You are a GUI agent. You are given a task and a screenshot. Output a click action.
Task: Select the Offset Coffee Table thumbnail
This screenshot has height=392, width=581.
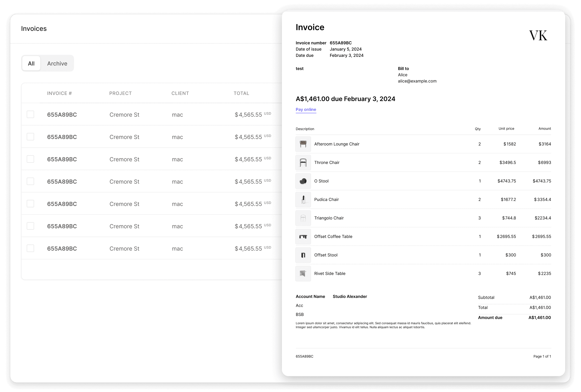[303, 236]
